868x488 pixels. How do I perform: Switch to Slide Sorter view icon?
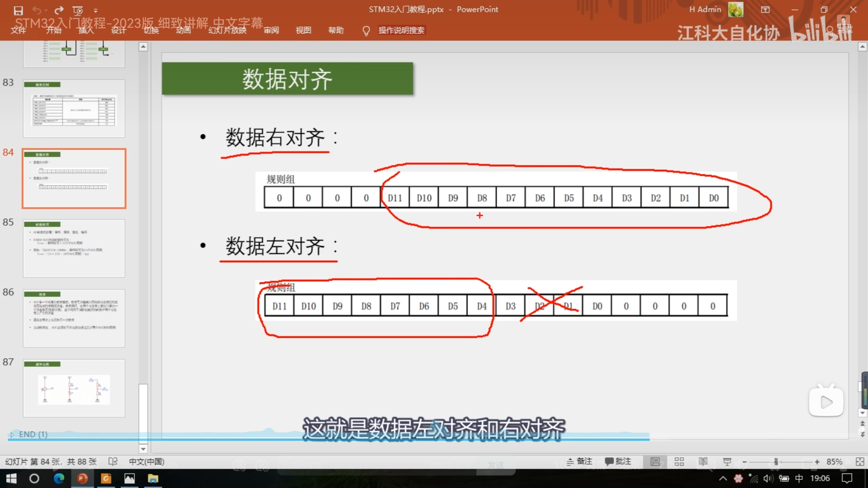pyautogui.click(x=679, y=462)
